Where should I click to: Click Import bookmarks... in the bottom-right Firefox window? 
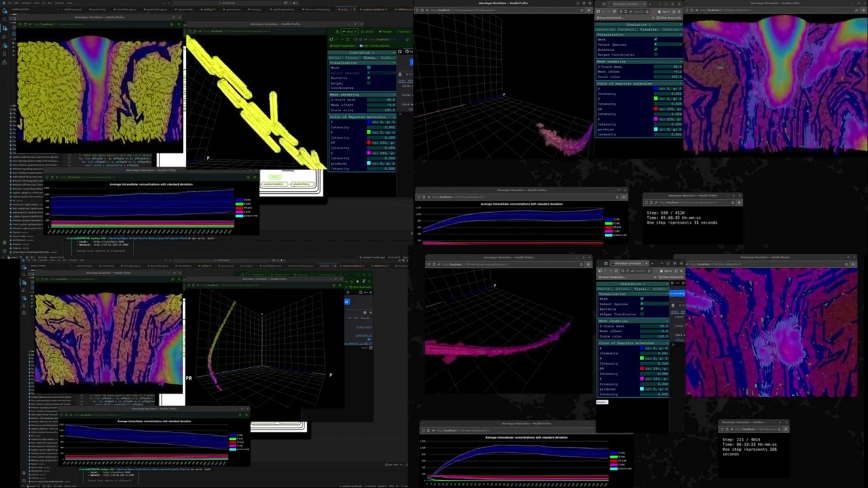(612, 277)
